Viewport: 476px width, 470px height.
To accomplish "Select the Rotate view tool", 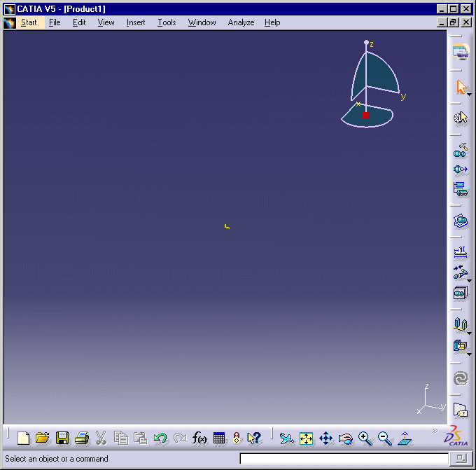I will click(345, 438).
